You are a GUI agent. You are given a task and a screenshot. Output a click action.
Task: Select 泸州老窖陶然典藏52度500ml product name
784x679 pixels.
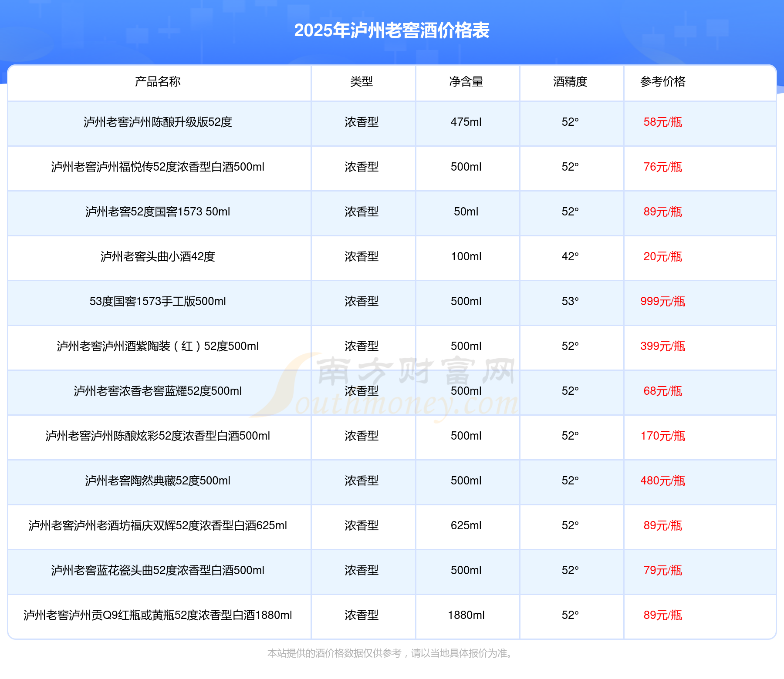click(158, 481)
